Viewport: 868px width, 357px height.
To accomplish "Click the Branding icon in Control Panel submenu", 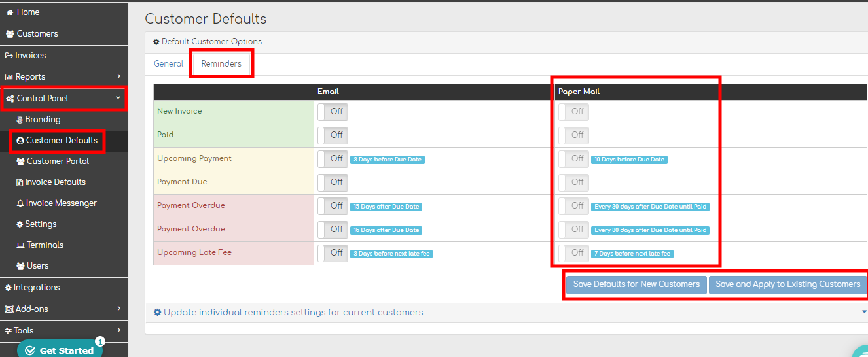I will pyautogui.click(x=20, y=120).
